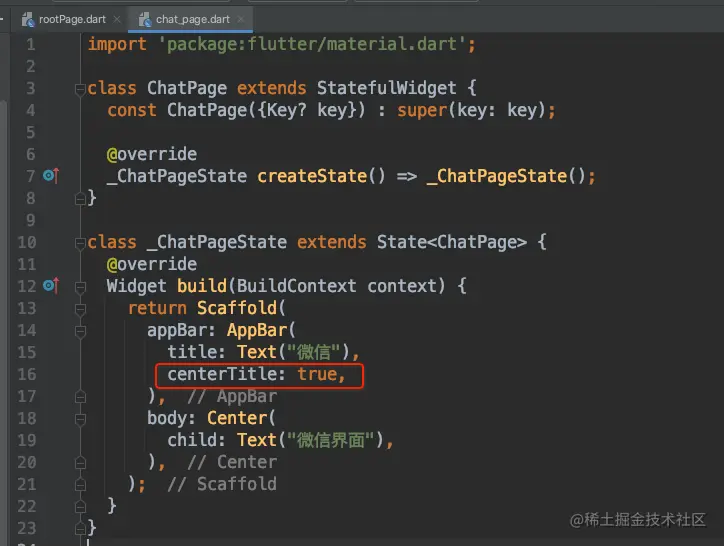
Task: Click StatefulWidget on line 3
Action: pyautogui.click(x=386, y=88)
